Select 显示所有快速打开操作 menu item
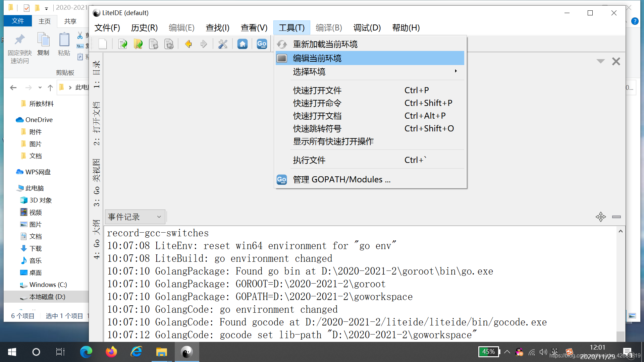 click(x=370, y=141)
